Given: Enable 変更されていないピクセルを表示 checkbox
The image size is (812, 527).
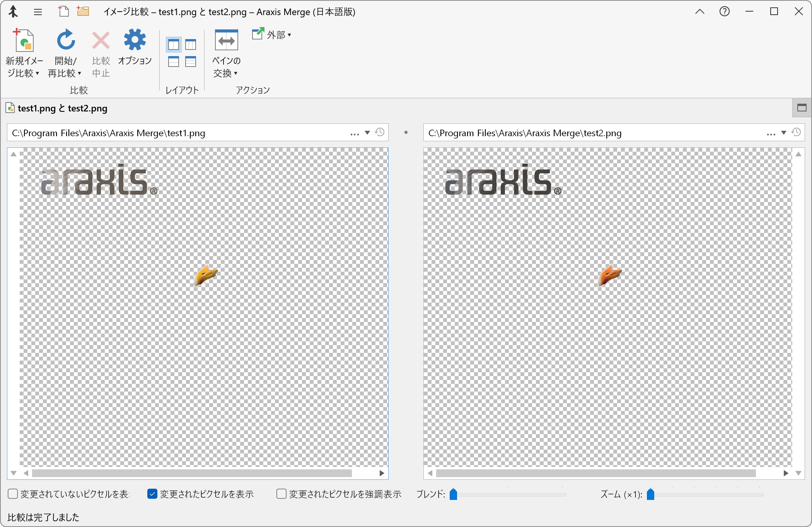Looking at the screenshot, I should point(12,494).
